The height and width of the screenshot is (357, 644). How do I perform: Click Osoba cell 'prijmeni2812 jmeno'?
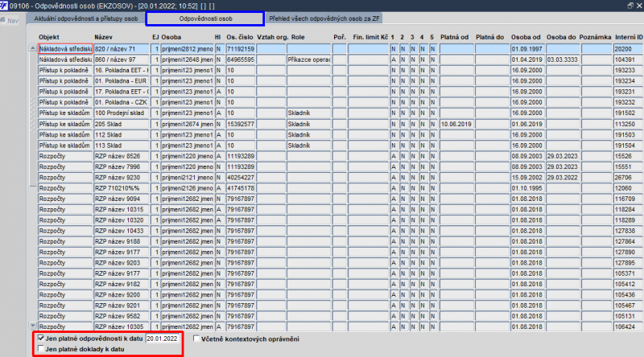point(187,49)
